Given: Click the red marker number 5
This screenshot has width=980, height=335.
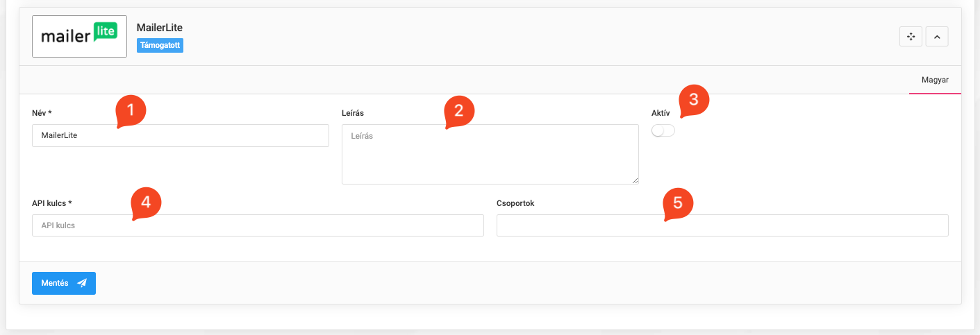Looking at the screenshot, I should (x=678, y=203).
